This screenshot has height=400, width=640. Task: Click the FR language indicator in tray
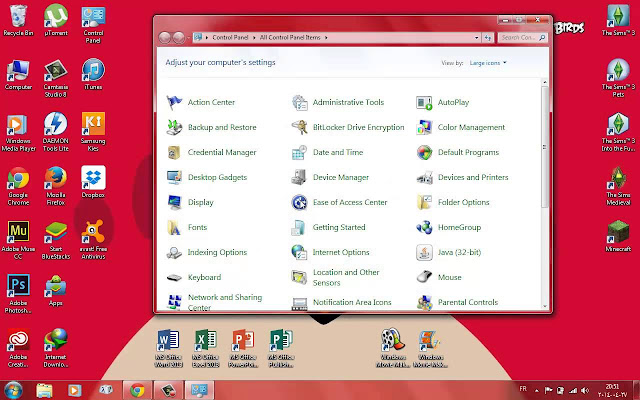click(523, 389)
